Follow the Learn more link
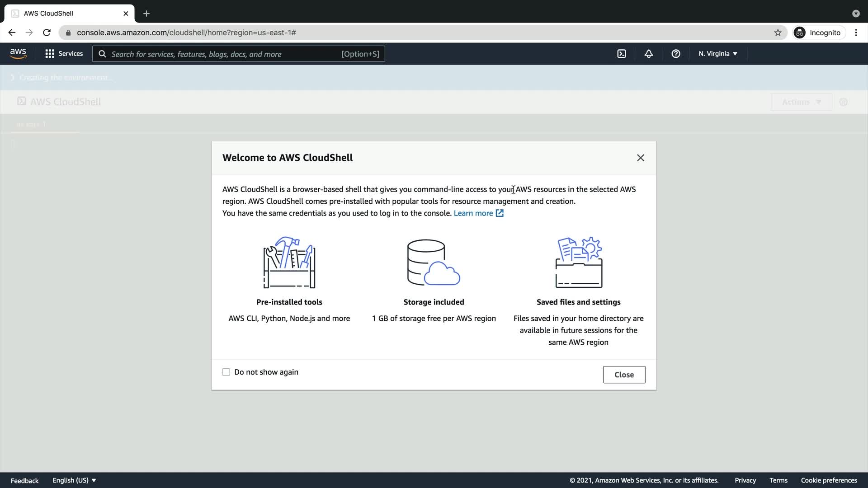This screenshot has height=488, width=868. [473, 213]
